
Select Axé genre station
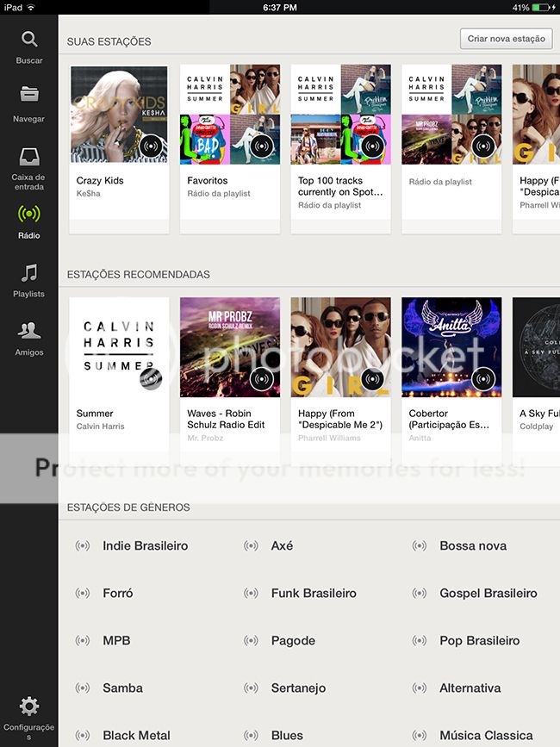pyautogui.click(x=282, y=545)
